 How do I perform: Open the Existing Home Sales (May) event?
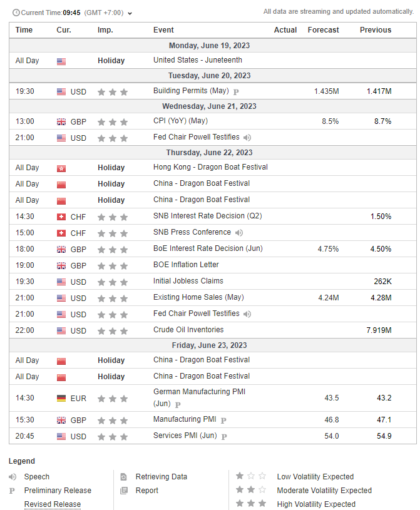tap(198, 297)
